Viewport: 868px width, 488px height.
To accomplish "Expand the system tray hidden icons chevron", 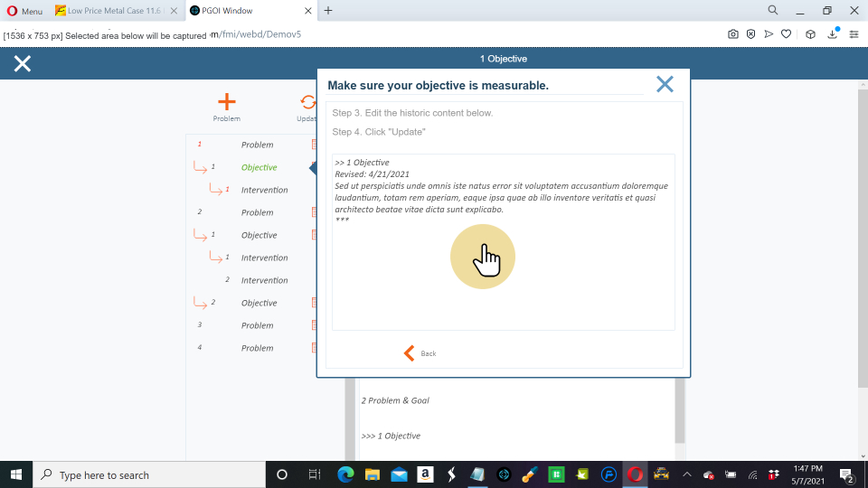I will (686, 474).
